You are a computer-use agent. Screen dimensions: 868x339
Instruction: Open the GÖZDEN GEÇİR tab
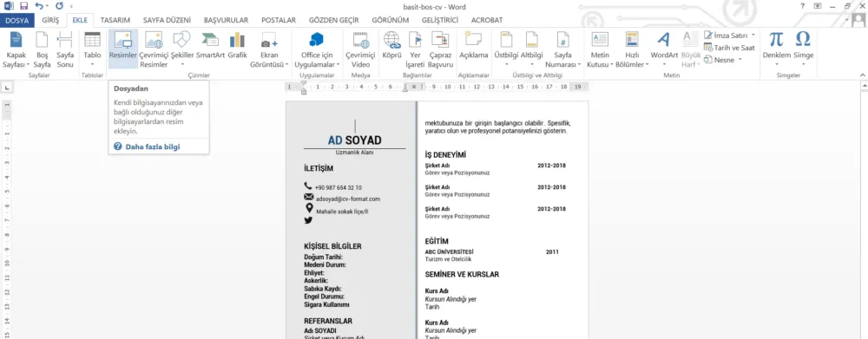click(x=334, y=20)
